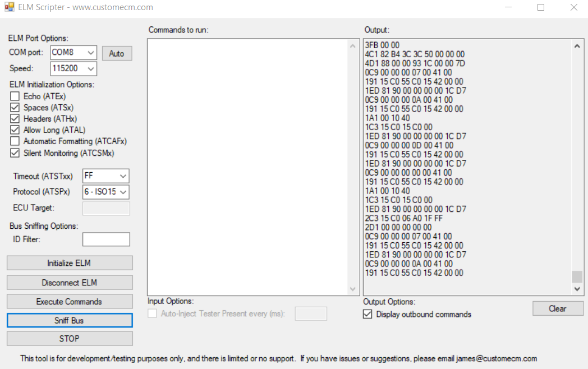Click the Output scrollbar down arrow
The width and height of the screenshot is (588, 369).
click(x=577, y=289)
